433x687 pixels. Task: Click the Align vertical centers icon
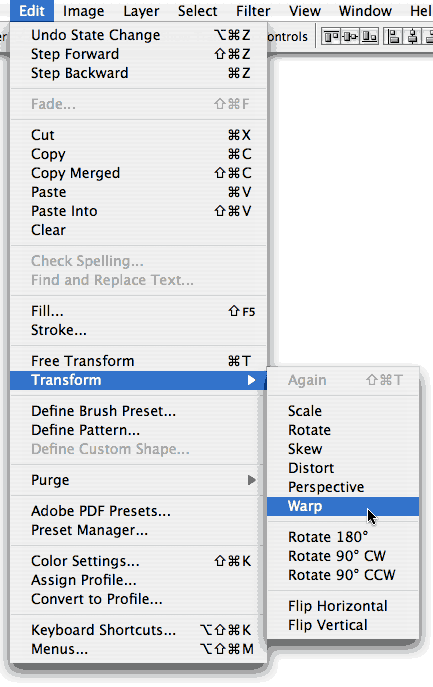point(351,37)
